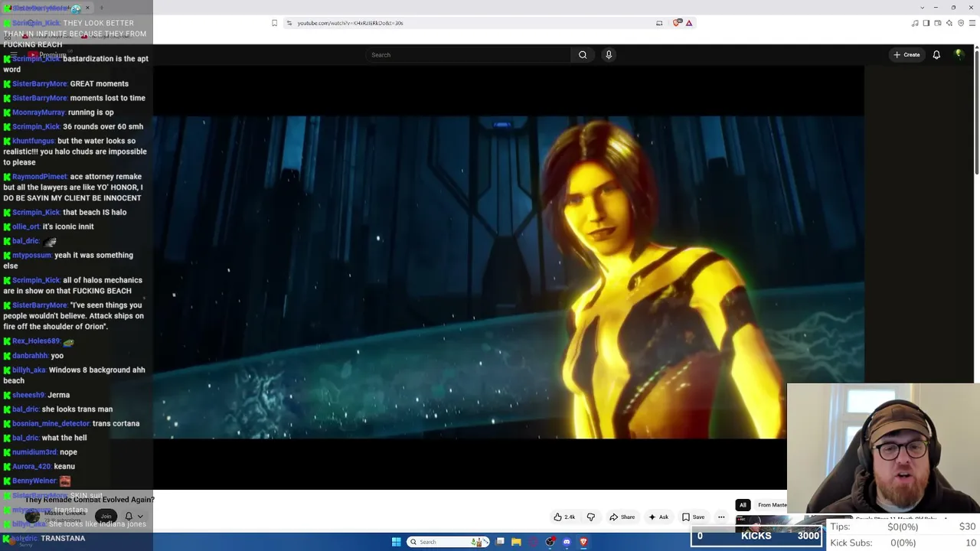Viewport: 980px width, 551px height.
Task: Click the Share button below the video
Action: 622,517
